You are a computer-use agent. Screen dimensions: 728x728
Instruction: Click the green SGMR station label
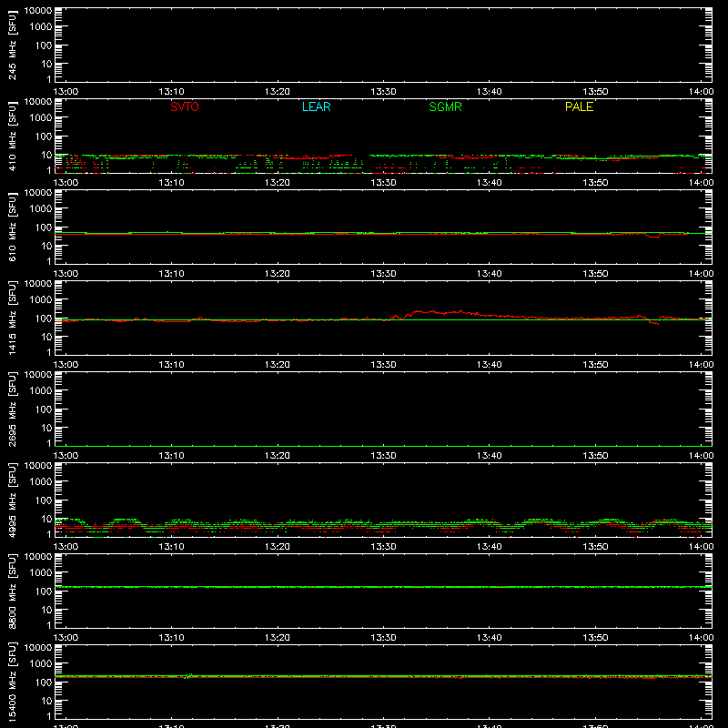tap(445, 106)
